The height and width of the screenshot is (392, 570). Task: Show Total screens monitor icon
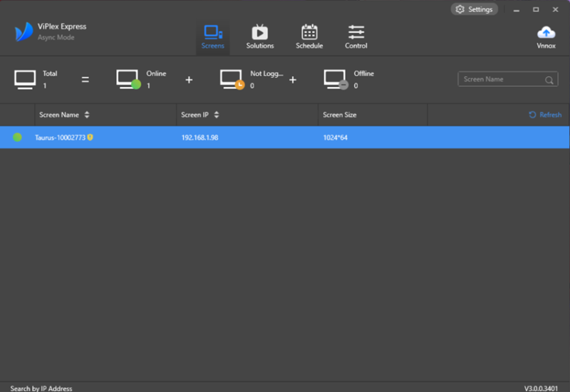[25, 79]
